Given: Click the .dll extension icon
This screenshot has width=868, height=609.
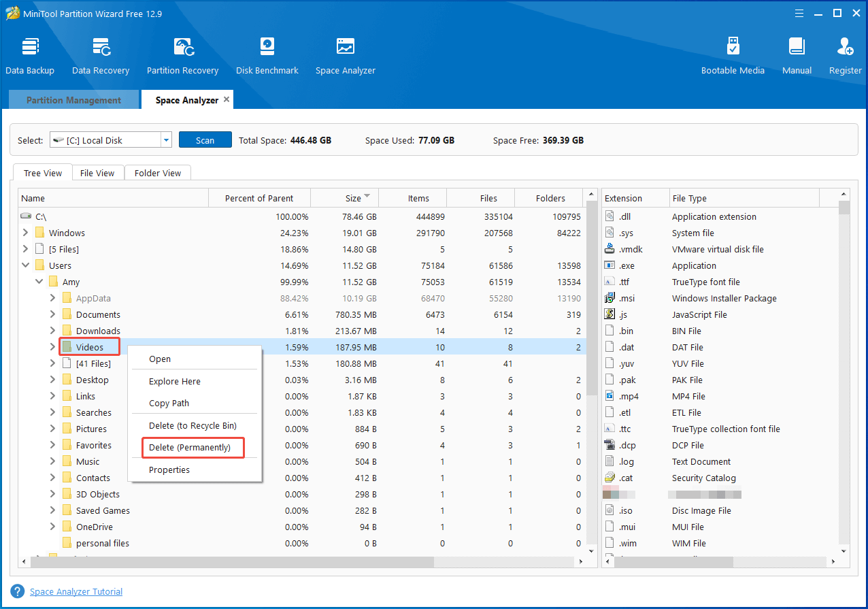Looking at the screenshot, I should [610, 216].
